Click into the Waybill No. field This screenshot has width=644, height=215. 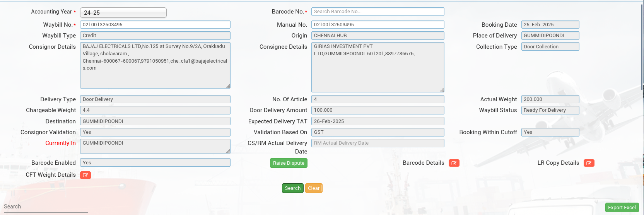[155, 25]
